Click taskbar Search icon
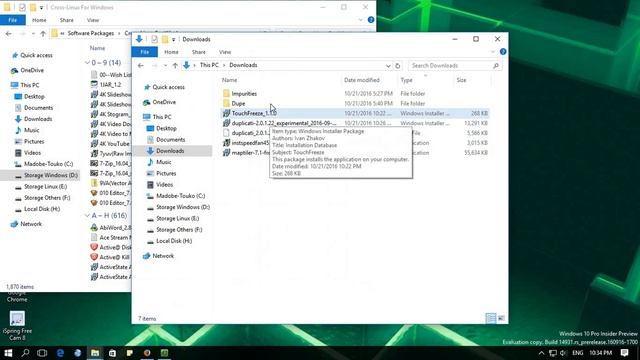Viewport: 640px width, 360px height. click(x=25, y=353)
